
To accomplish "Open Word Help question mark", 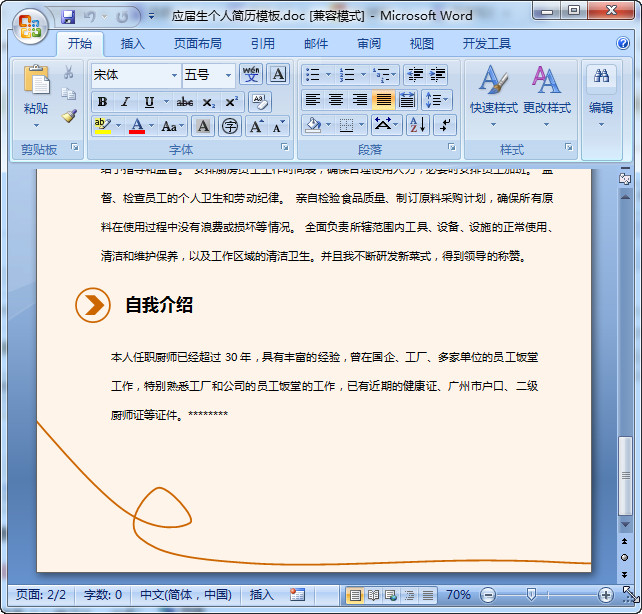I will pyautogui.click(x=623, y=43).
